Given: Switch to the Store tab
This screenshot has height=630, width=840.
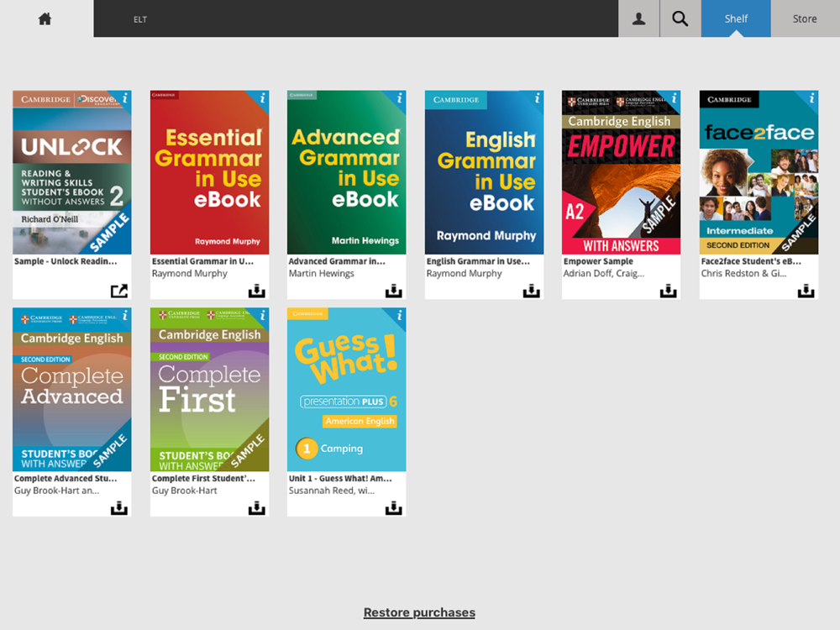Looking at the screenshot, I should (x=805, y=18).
